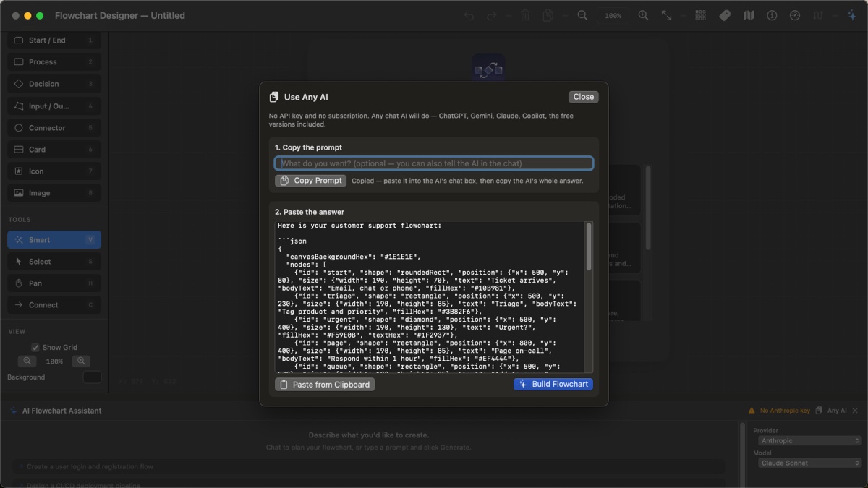Click the duplicate documents icon in toolbar
868x488 pixels.
(x=548, y=15)
